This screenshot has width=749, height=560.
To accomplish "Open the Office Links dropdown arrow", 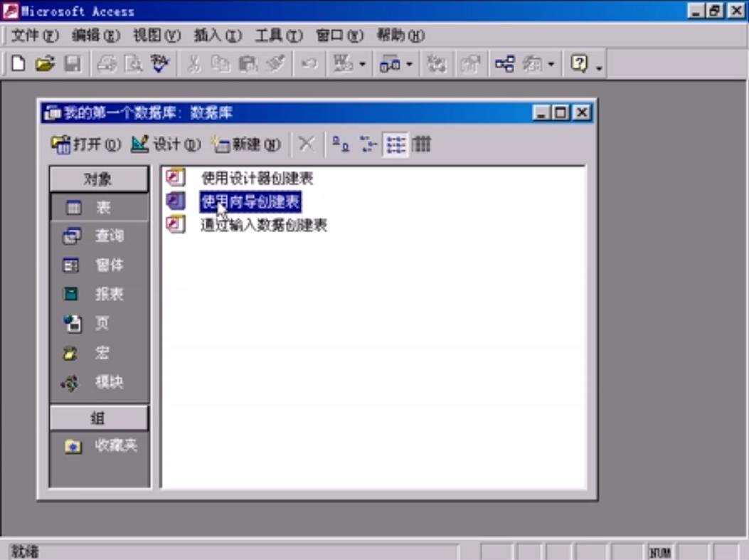I will tap(363, 63).
